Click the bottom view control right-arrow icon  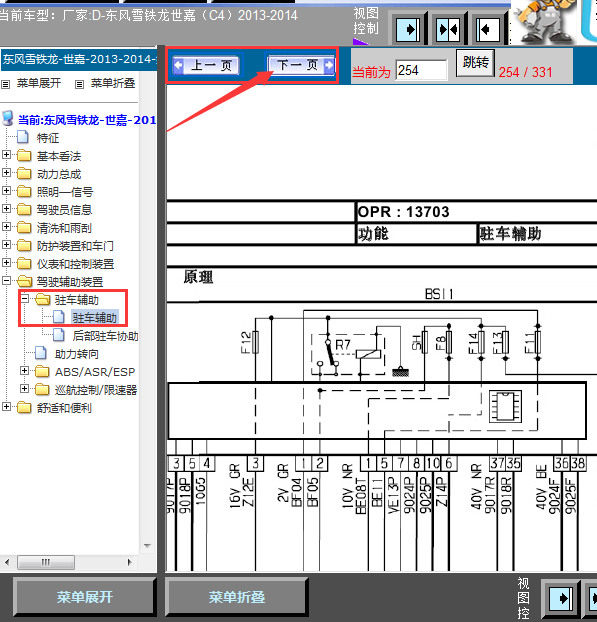pos(561,599)
